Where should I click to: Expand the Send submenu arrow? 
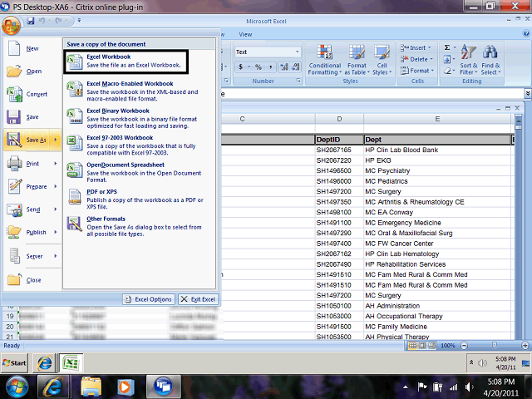pyautogui.click(x=56, y=209)
